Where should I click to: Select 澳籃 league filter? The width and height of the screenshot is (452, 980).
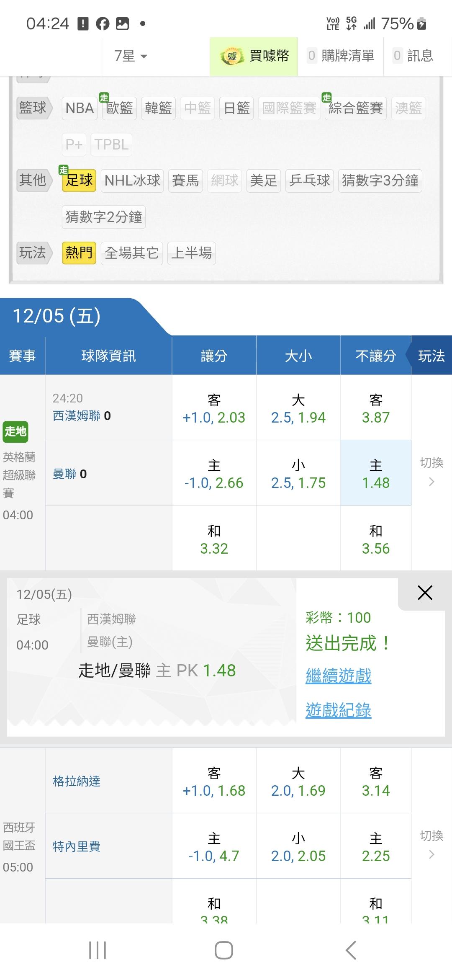tap(408, 108)
